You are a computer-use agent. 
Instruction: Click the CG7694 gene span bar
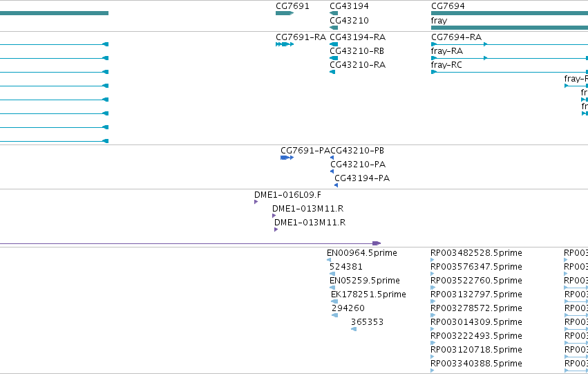509,13
